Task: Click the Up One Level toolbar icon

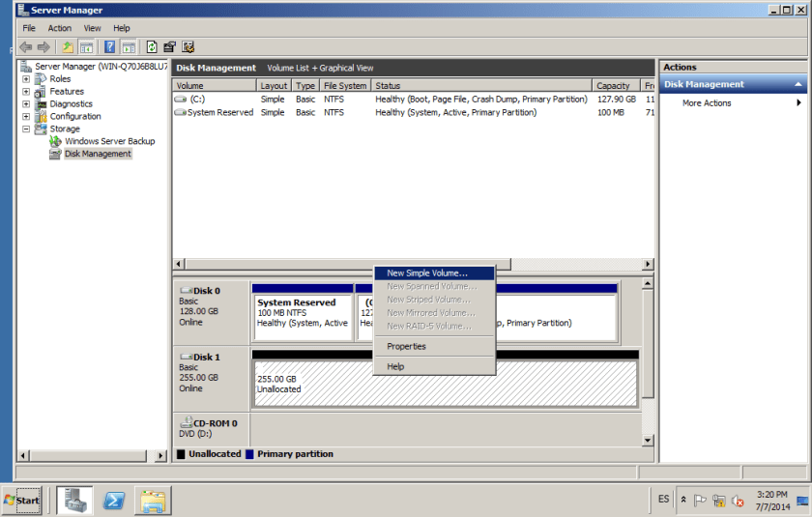Action: (x=67, y=46)
